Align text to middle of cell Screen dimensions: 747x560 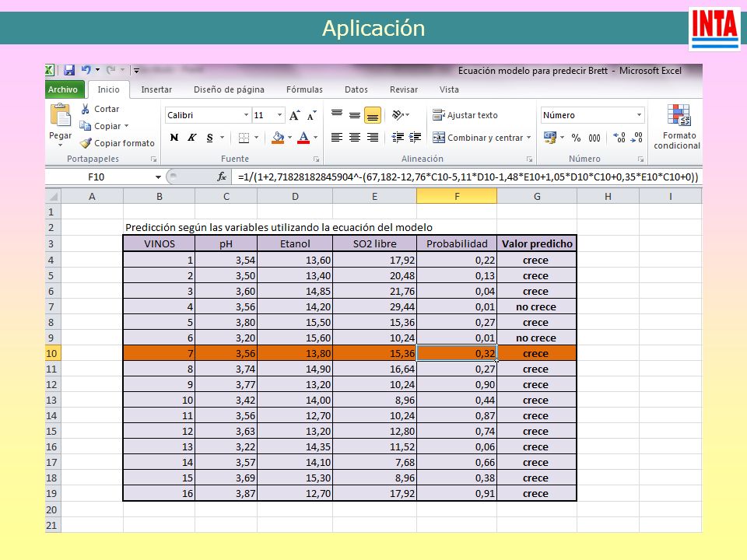(x=355, y=115)
